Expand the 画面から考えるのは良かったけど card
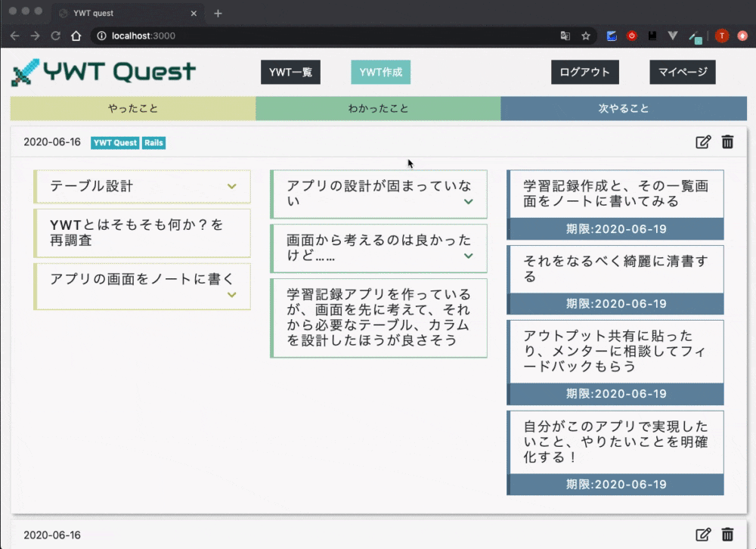 tap(469, 257)
